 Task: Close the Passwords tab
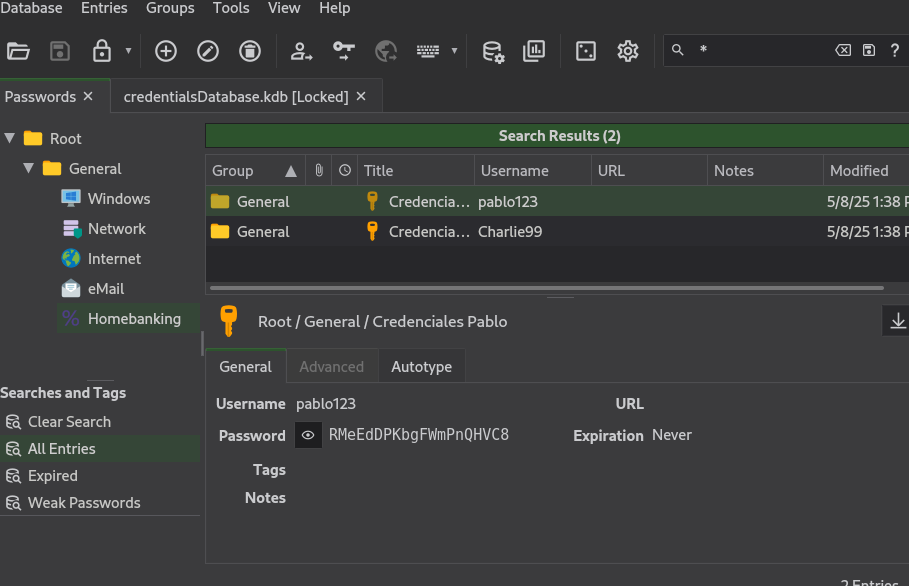point(88,96)
